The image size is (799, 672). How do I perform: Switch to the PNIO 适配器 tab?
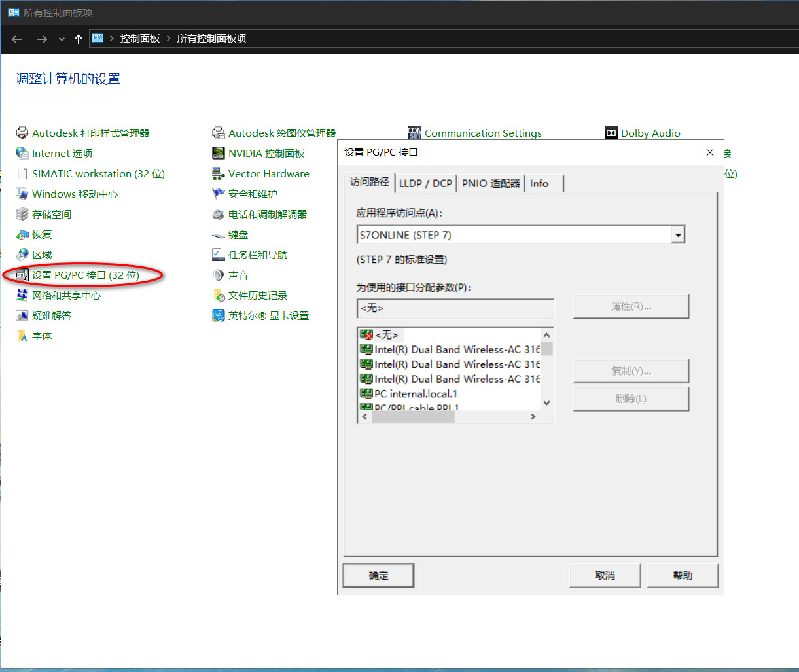(x=491, y=183)
